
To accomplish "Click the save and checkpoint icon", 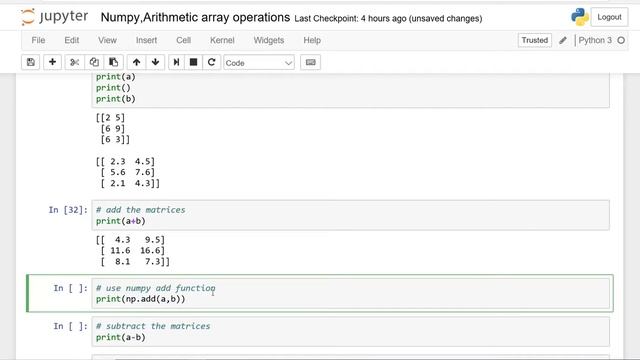I will point(31,62).
